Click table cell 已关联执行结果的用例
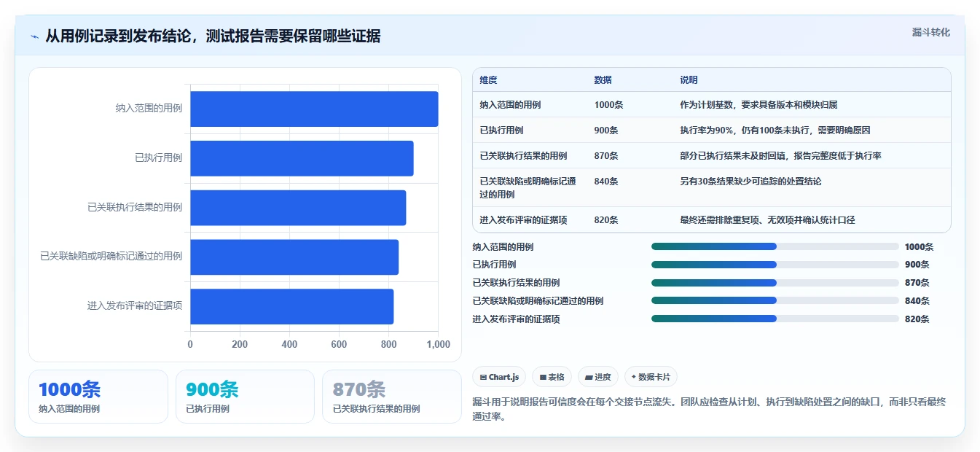This screenshot has width=980, height=452. (x=523, y=156)
